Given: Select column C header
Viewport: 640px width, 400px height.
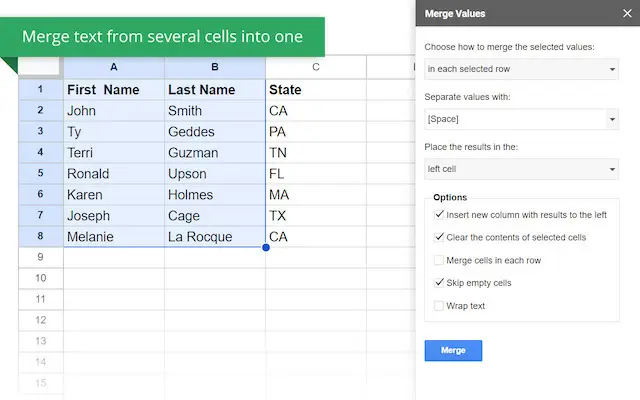Looking at the screenshot, I should pyautogui.click(x=316, y=67).
